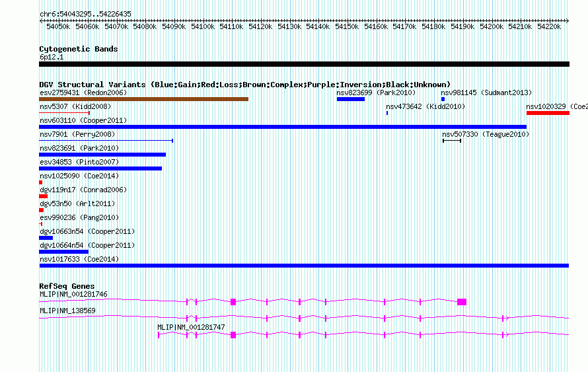588x372 pixels.
Task: Open esv34853 (Pinto2007) label
Action: (x=79, y=162)
